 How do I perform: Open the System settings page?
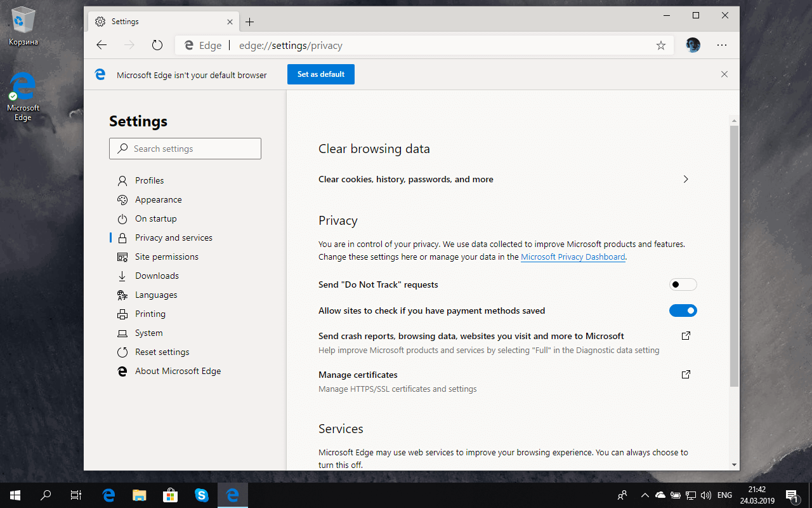click(149, 333)
